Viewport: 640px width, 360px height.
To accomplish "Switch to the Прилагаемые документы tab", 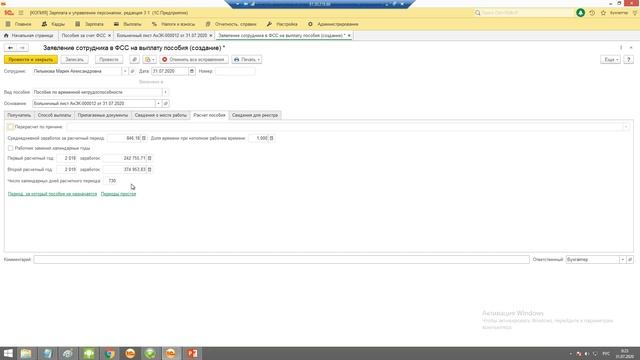I will click(x=103, y=115).
